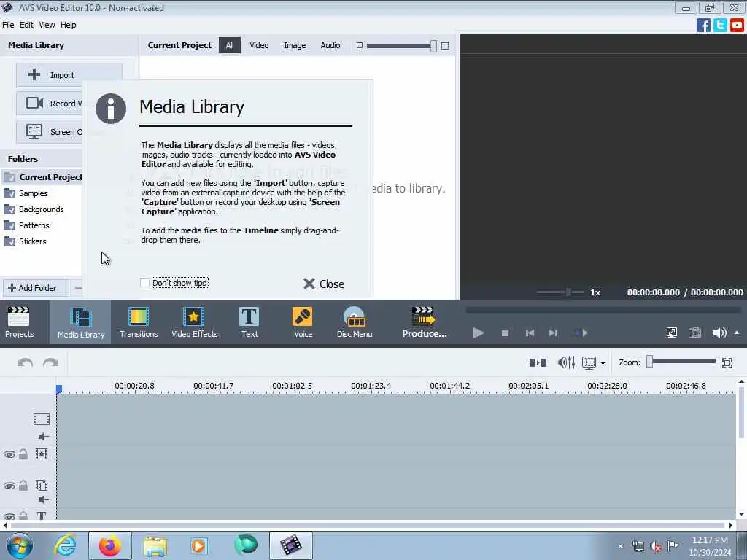
Task: Select the Current Project folder
Action: [42, 177]
